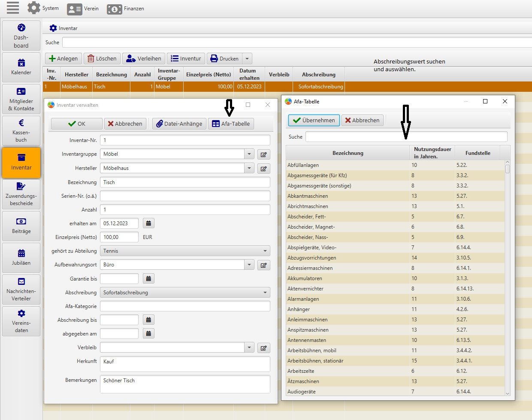The image size is (532, 420).
Task: Click the Drucken button
Action: (x=224, y=58)
